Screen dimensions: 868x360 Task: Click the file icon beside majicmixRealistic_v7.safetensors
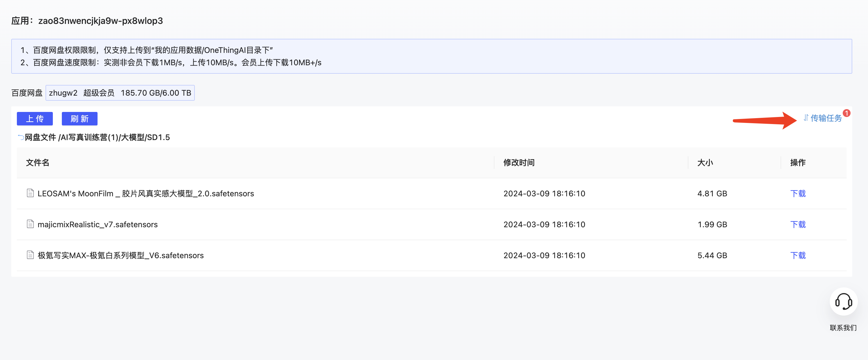pos(30,224)
